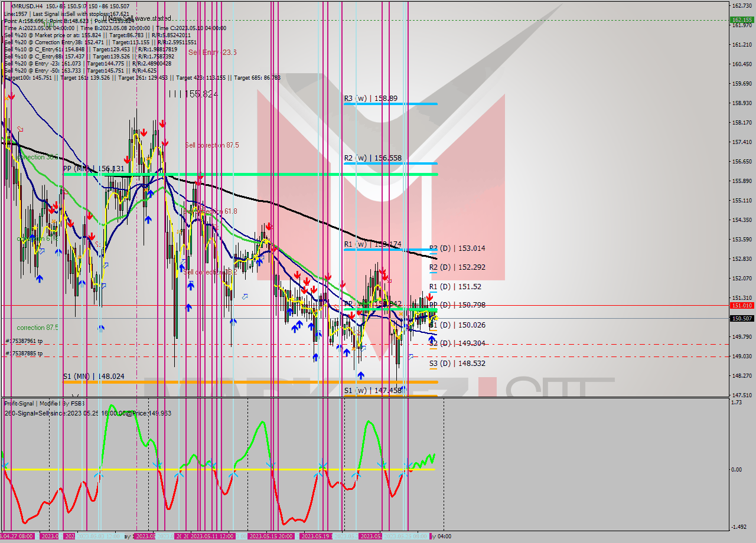756x543 pixels.
Task: Click the green PP (MN) 156.131 pivot line
Action: [x=236, y=174]
